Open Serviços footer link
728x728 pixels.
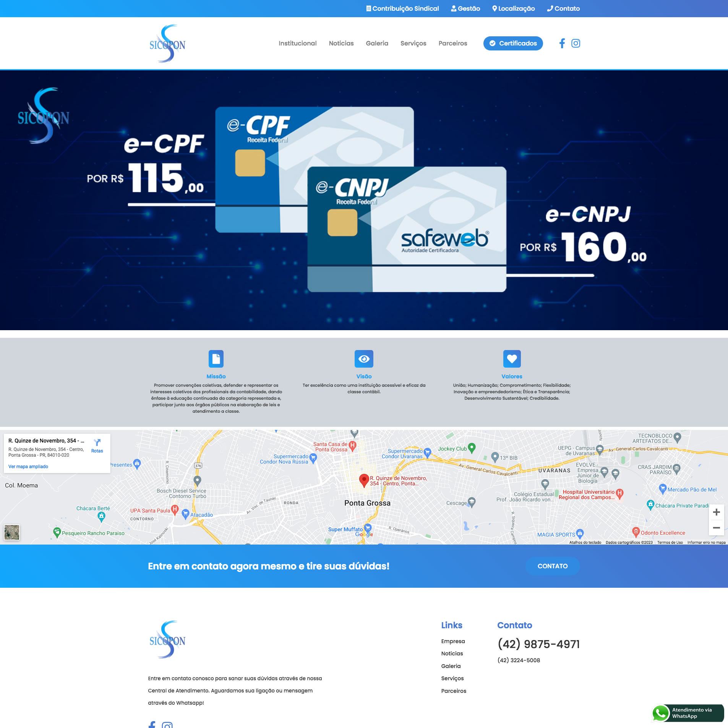click(x=452, y=678)
